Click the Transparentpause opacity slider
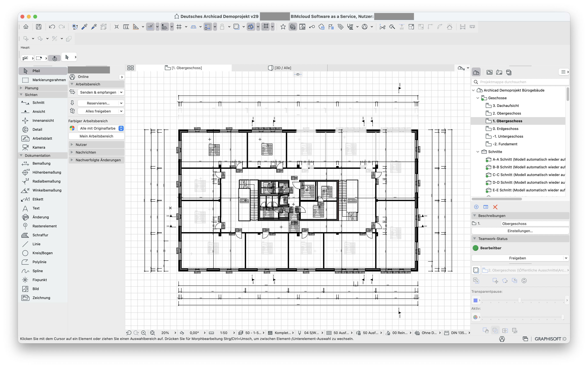Viewport: 588px width, 367px height. point(523,300)
